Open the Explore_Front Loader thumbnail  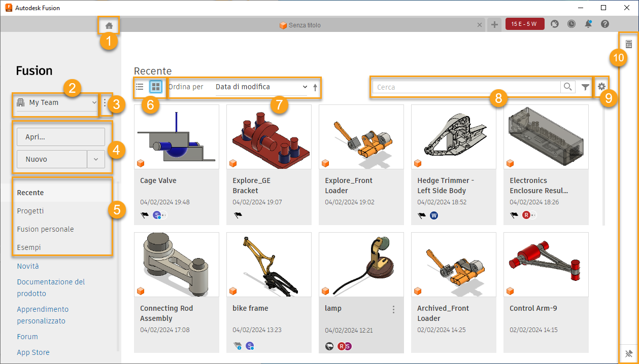point(361,137)
